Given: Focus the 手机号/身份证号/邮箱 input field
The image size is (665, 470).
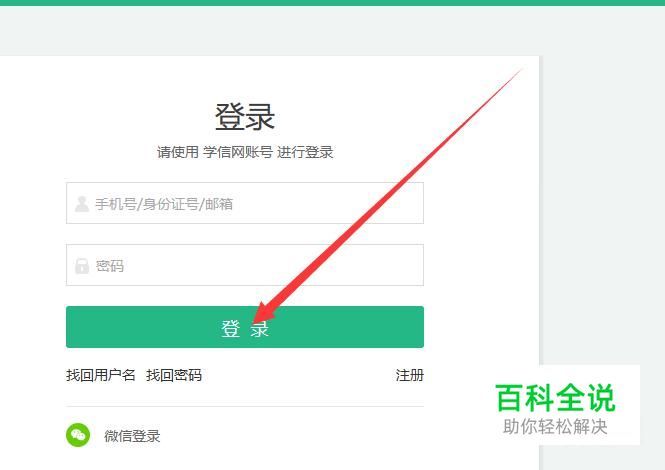Looking at the screenshot, I should (245, 203).
